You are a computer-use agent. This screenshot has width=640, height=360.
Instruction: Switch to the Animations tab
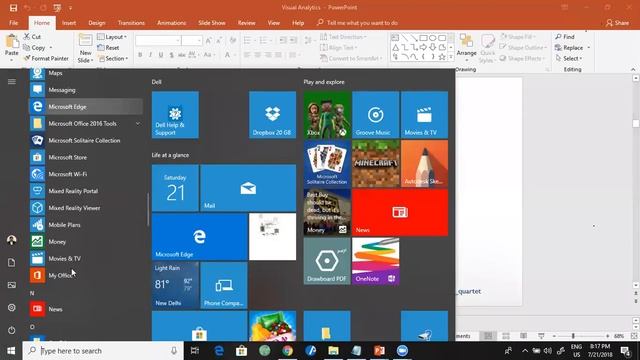171,23
